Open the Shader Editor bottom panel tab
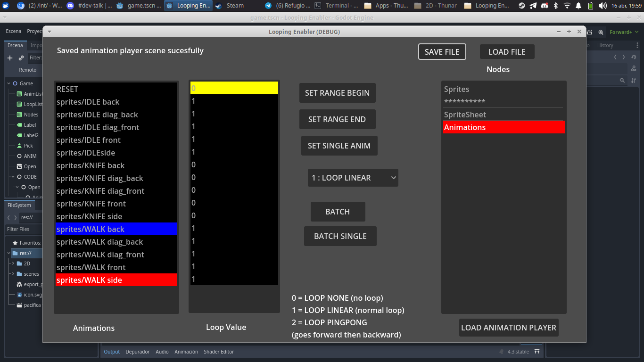644x362 pixels. [x=219, y=352]
